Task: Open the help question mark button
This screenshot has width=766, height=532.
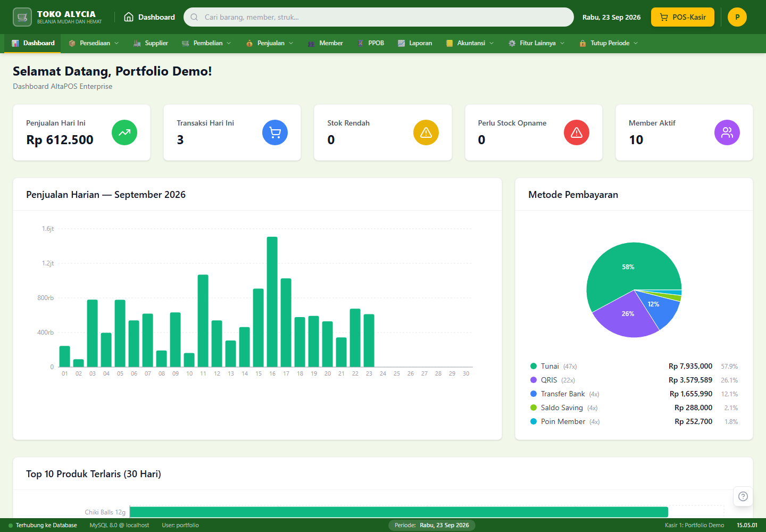Action: tap(743, 496)
